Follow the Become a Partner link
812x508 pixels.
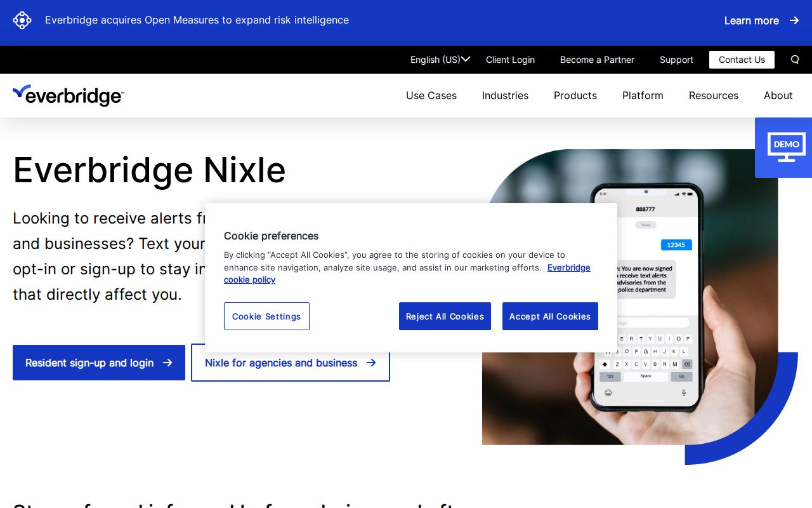coord(597,60)
